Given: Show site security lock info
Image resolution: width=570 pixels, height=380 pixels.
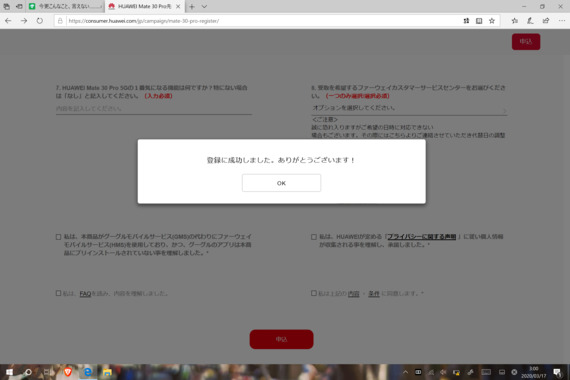Looking at the screenshot, I should coord(60,21).
